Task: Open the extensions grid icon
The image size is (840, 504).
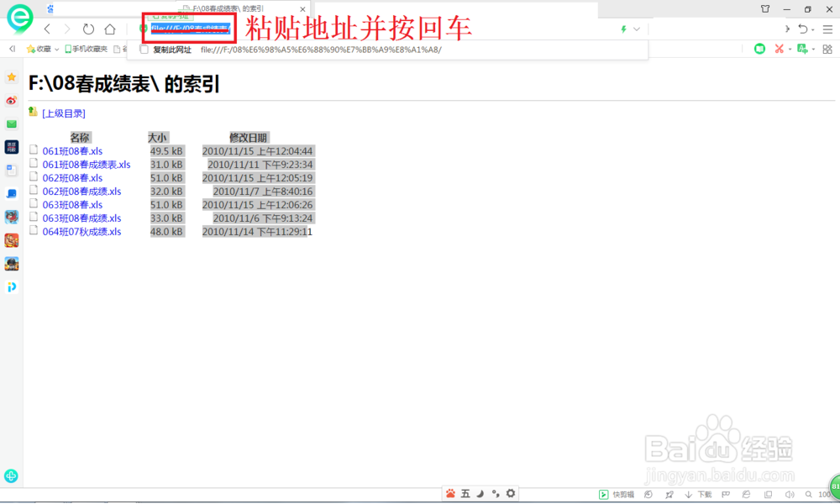Action: (x=827, y=50)
